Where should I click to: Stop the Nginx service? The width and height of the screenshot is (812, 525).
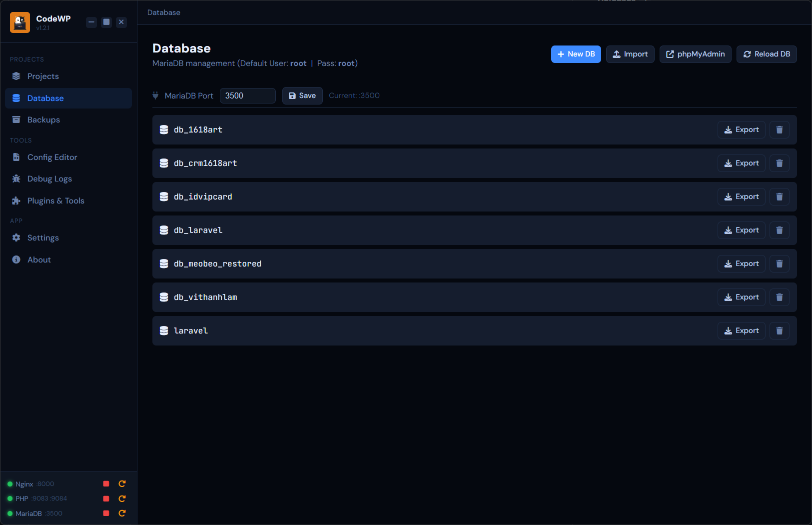[106, 484]
